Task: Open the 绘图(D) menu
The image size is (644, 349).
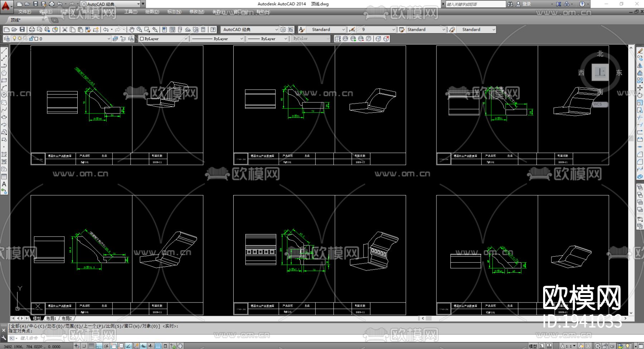Action: pos(152,12)
